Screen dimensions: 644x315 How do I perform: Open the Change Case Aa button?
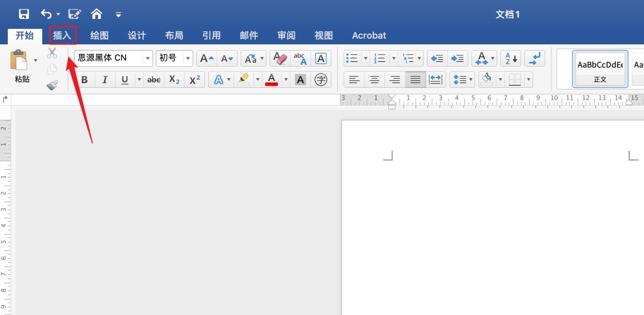coord(254,59)
